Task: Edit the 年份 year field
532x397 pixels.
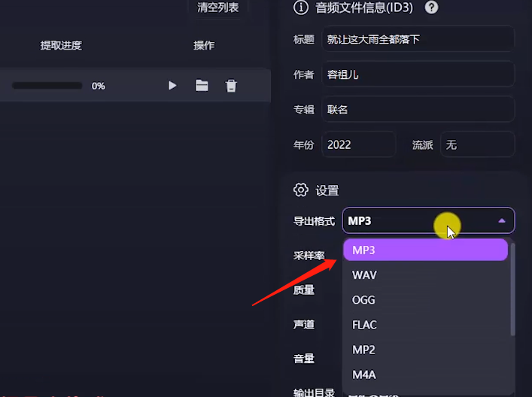Action: [x=359, y=145]
